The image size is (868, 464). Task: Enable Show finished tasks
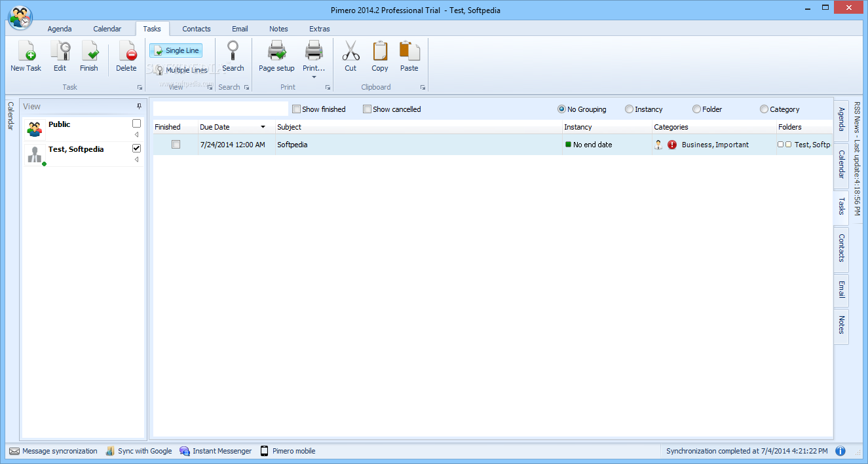coord(296,109)
